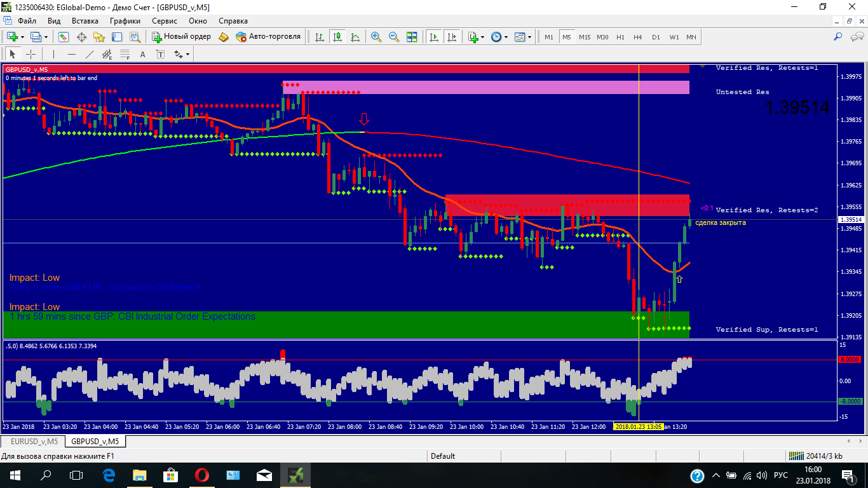Switch chart to candlestick mode
Viewport: 868px width, 488px height.
coord(337,37)
